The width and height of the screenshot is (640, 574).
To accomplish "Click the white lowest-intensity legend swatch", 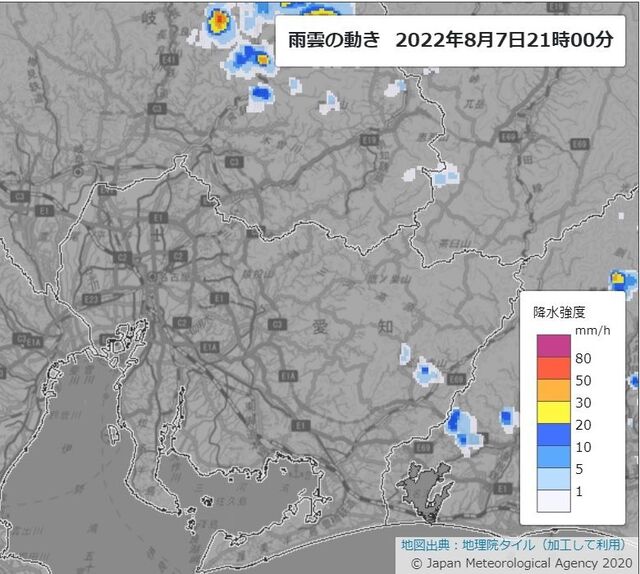I will pyautogui.click(x=553, y=501).
